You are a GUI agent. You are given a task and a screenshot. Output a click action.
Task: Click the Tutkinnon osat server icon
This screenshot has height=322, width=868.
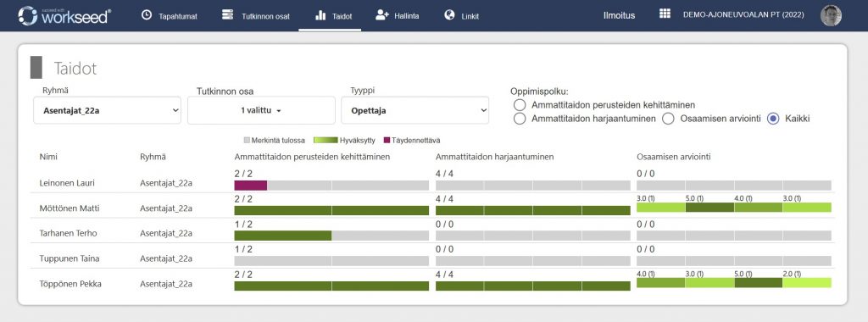[227, 15]
